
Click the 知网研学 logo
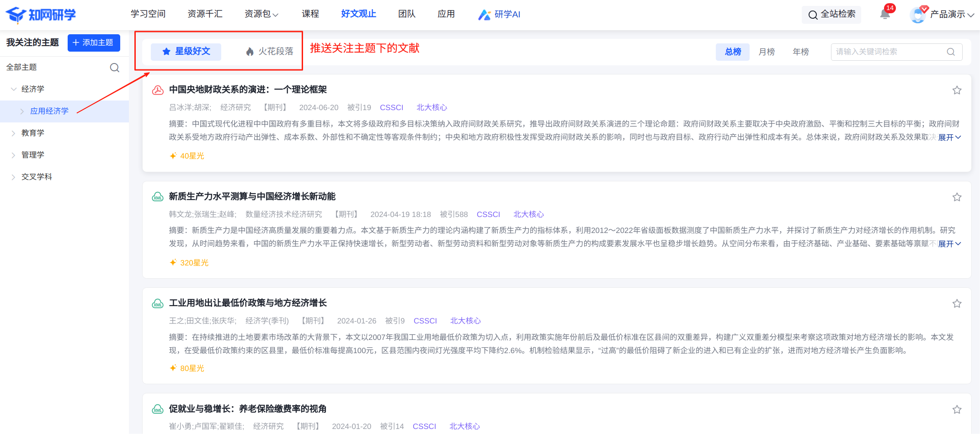coord(41,15)
